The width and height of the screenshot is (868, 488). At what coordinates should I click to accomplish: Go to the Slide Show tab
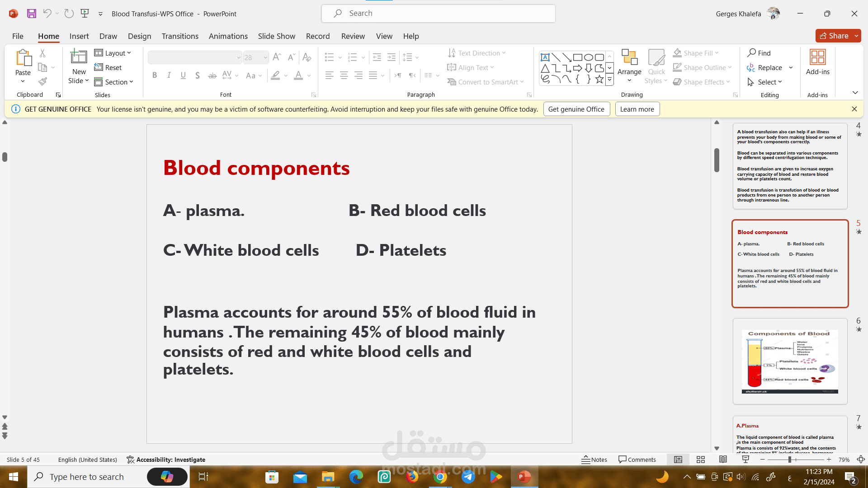276,36
